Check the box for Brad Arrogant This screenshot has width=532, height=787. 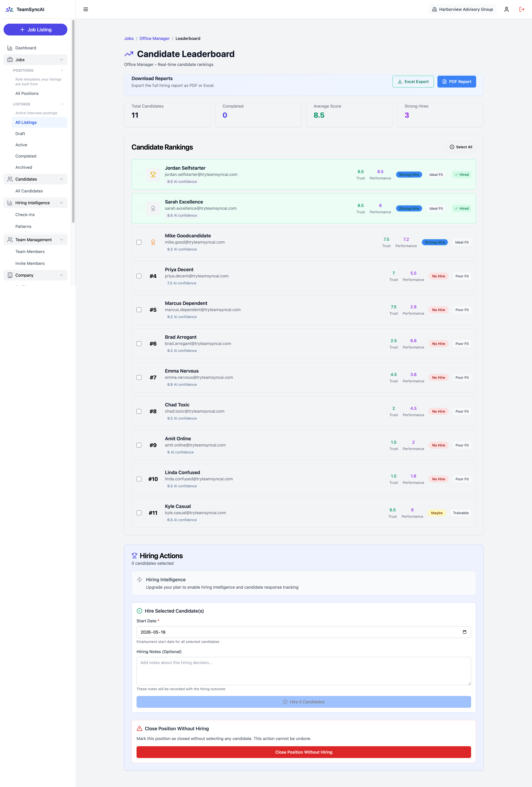click(139, 344)
